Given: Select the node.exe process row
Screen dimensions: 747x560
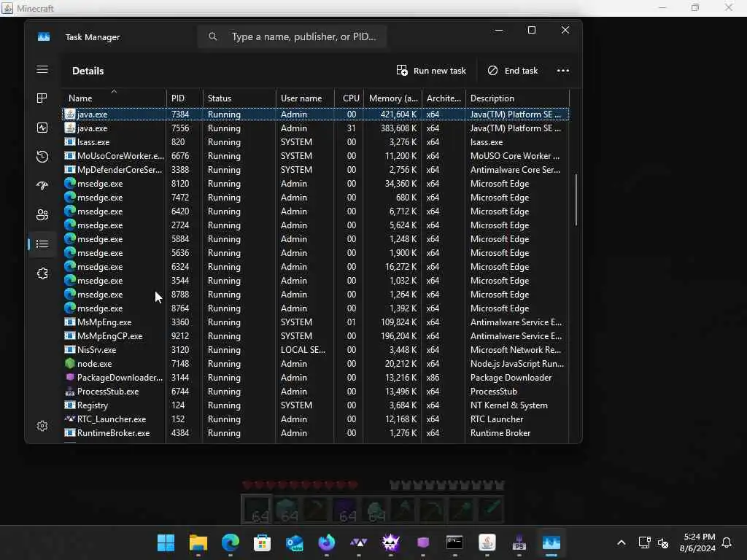Looking at the screenshot, I should point(316,363).
